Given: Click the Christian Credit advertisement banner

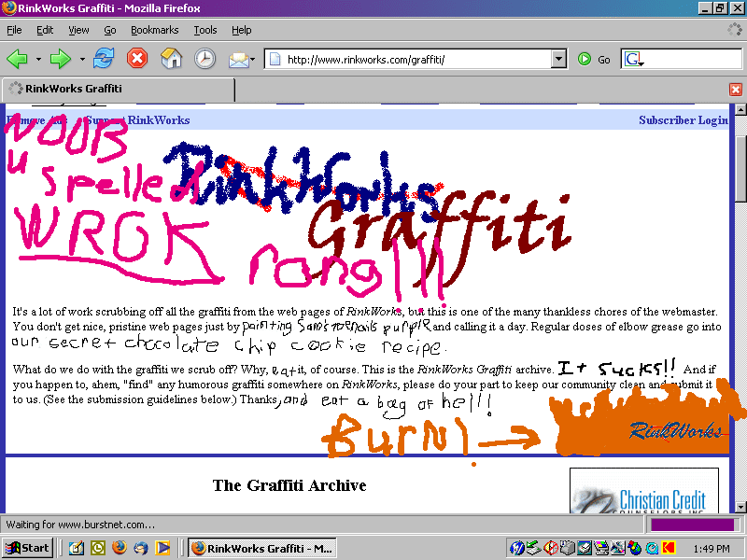Looking at the screenshot, I should [x=644, y=491].
